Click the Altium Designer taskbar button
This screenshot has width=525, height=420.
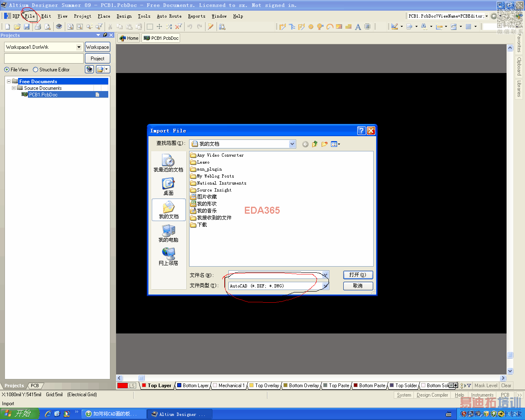point(180,414)
